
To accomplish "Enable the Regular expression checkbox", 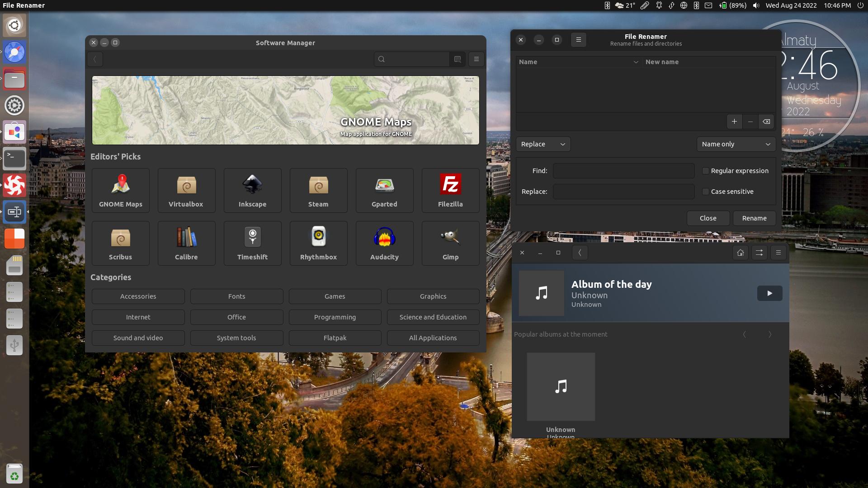I will [705, 171].
